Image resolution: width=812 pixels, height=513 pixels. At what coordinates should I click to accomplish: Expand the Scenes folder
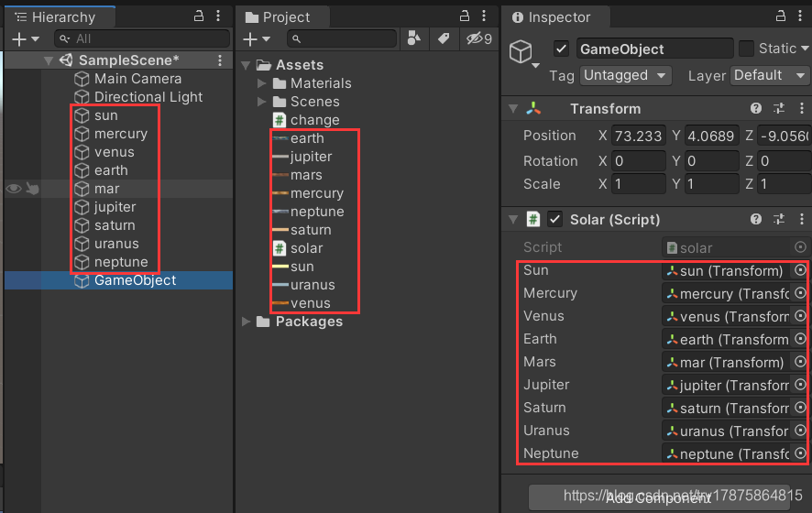[261, 102]
